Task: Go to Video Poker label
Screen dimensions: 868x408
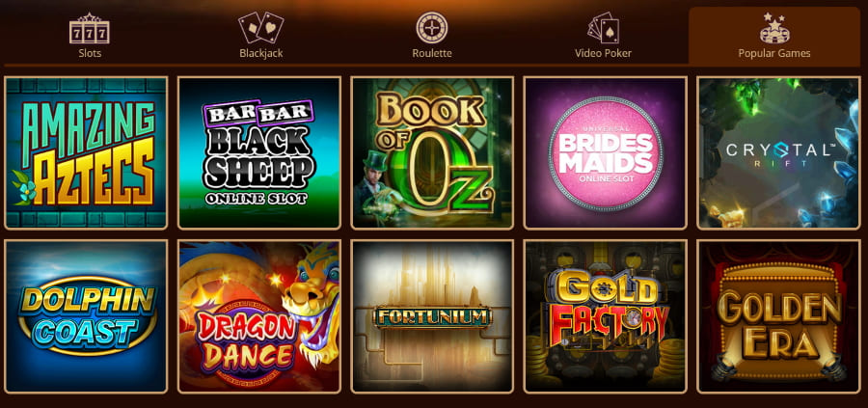Action: point(603,53)
